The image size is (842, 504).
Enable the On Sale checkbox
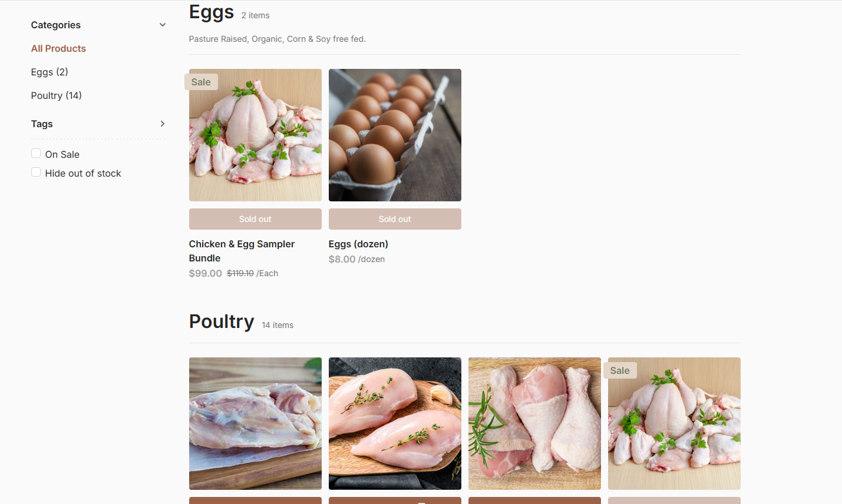36,154
